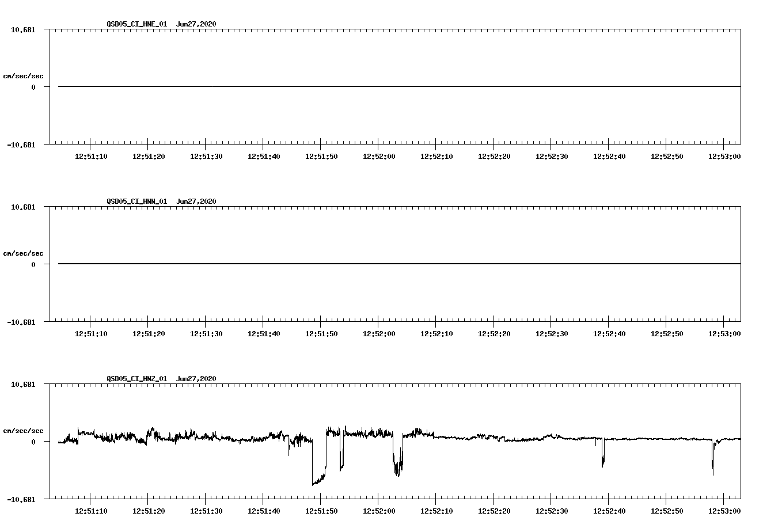Click the 12:51:40 time label under HNN chart

[x=264, y=334]
